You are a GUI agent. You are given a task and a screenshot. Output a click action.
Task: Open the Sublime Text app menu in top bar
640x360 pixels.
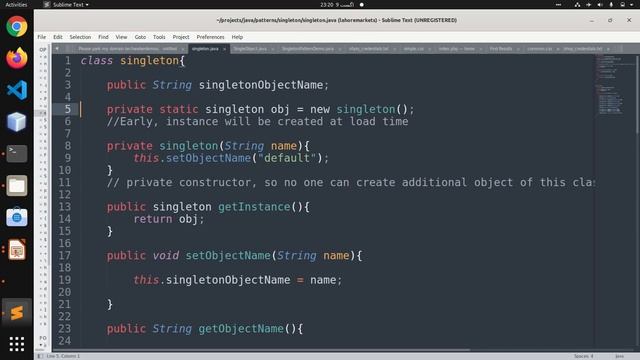(x=67, y=4)
